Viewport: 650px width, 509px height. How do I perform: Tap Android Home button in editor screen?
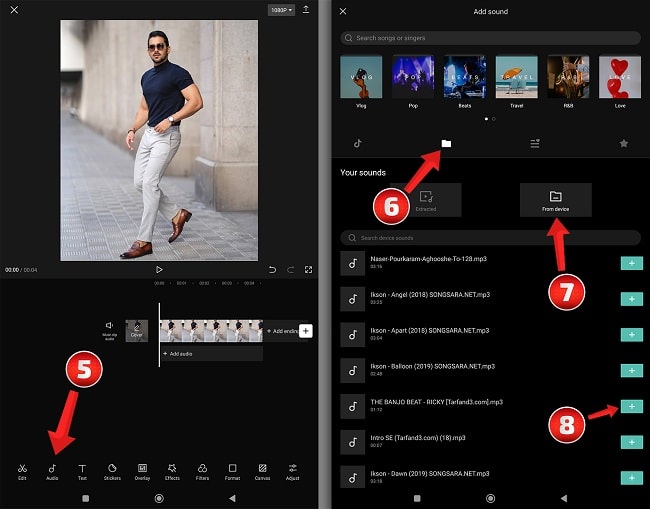(x=159, y=498)
